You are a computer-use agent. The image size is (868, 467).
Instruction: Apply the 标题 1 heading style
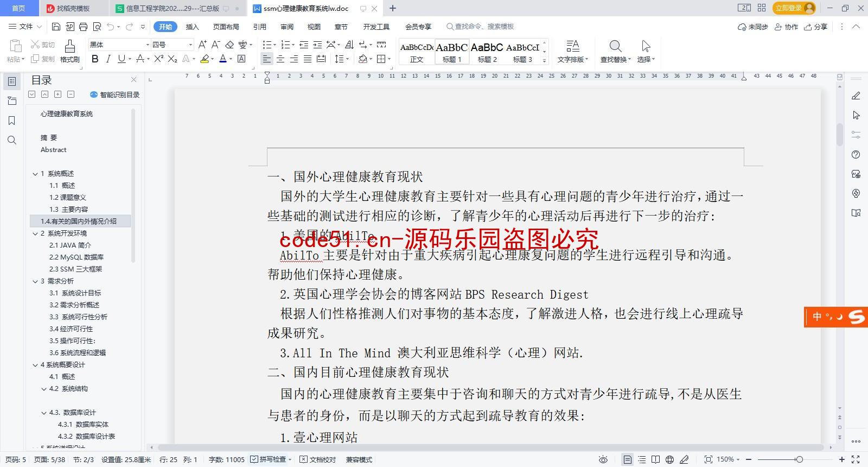[451, 52]
